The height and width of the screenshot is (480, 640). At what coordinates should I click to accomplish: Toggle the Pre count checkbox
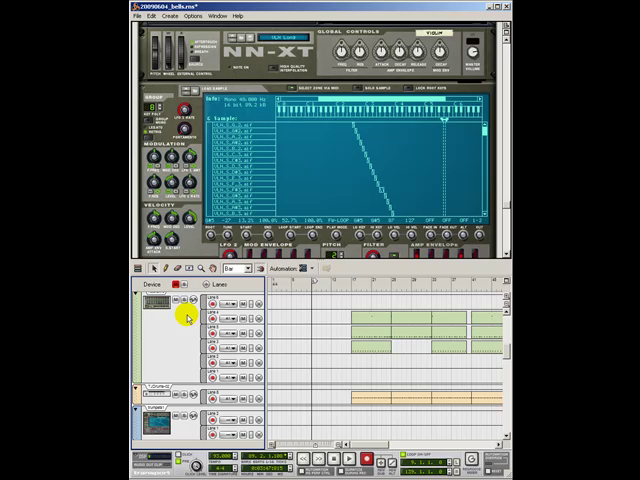click(178, 461)
